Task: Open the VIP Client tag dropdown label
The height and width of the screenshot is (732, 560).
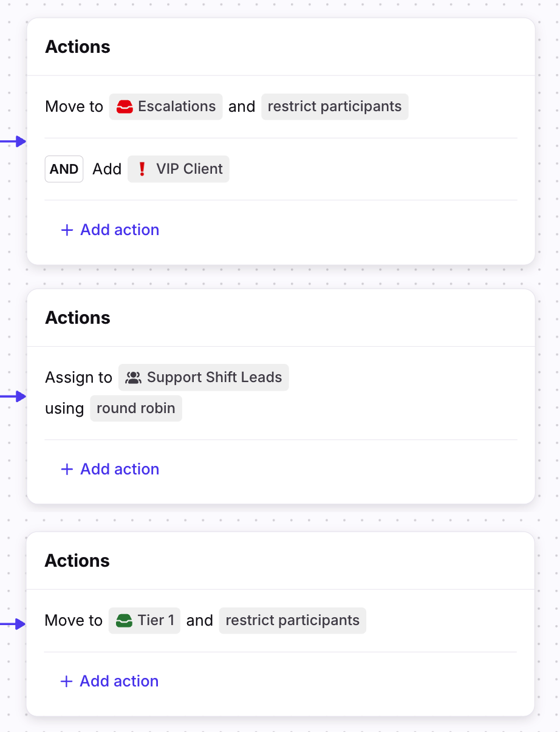Action: [189, 169]
